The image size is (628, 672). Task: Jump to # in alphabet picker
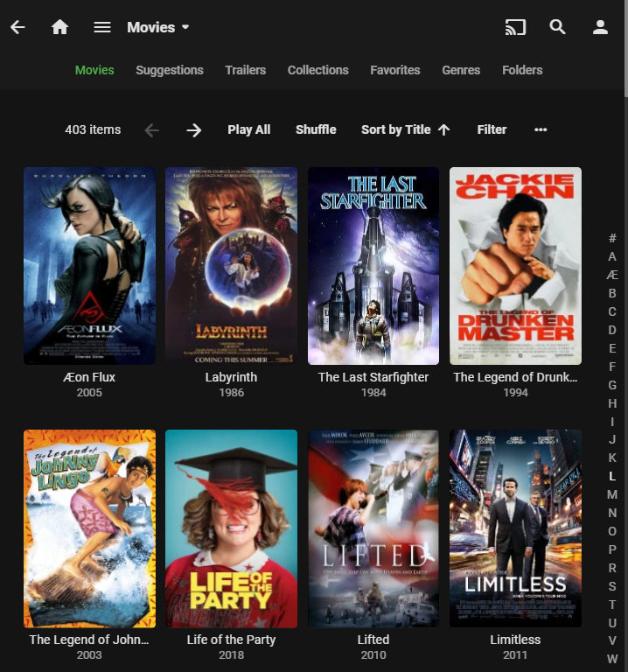click(612, 238)
